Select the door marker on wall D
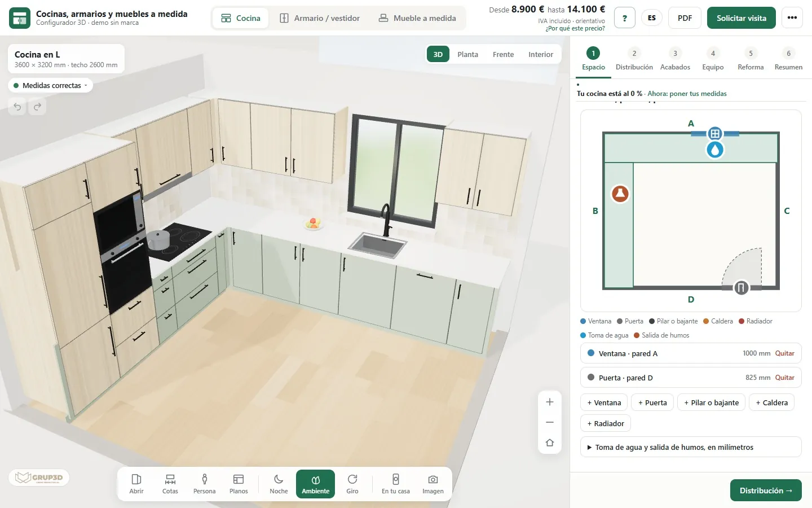 741,288
